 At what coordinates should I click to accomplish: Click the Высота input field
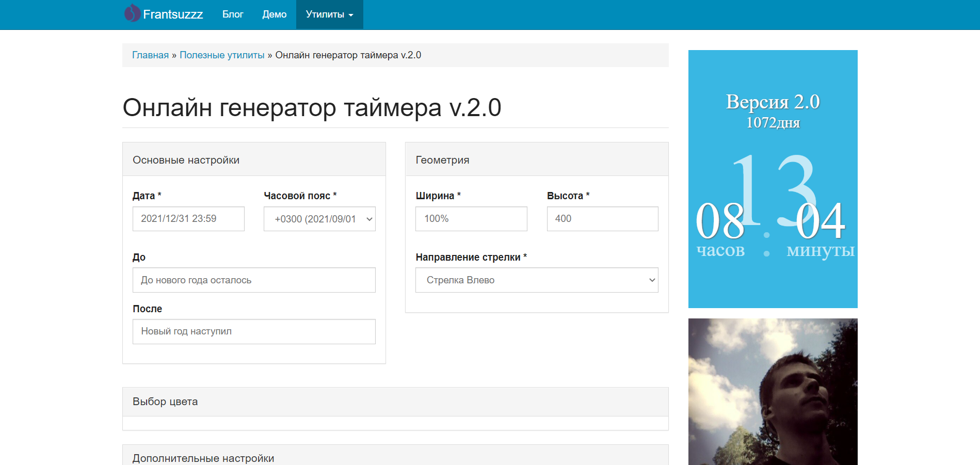point(602,219)
